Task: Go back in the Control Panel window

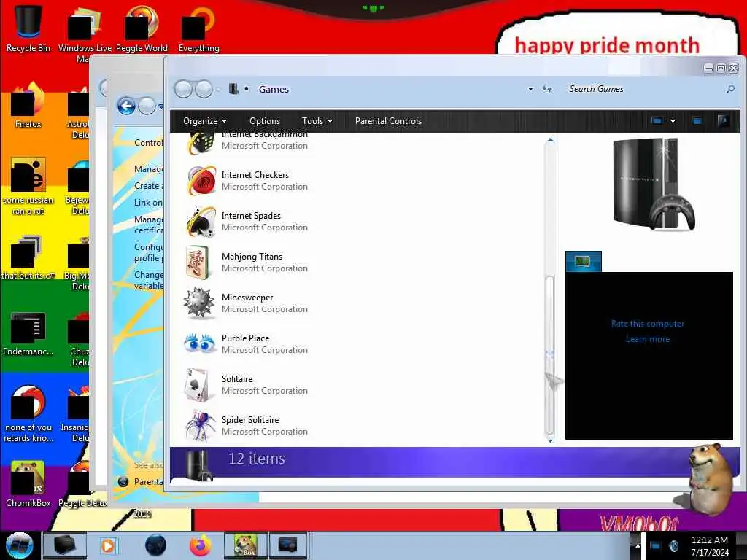Action: 126,106
